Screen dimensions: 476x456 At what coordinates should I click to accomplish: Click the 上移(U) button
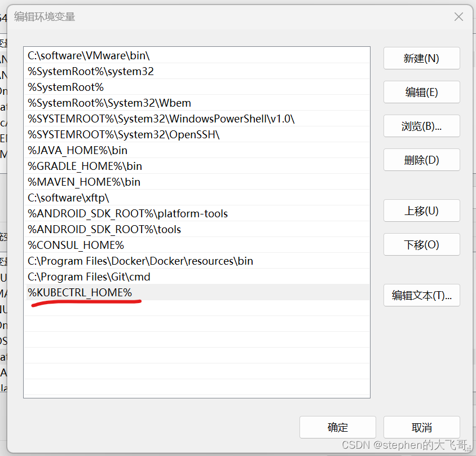click(x=421, y=211)
